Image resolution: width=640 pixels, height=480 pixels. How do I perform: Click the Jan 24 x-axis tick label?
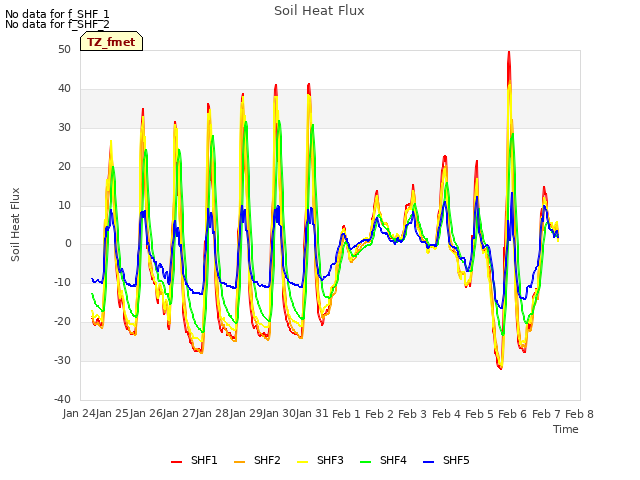(x=79, y=413)
